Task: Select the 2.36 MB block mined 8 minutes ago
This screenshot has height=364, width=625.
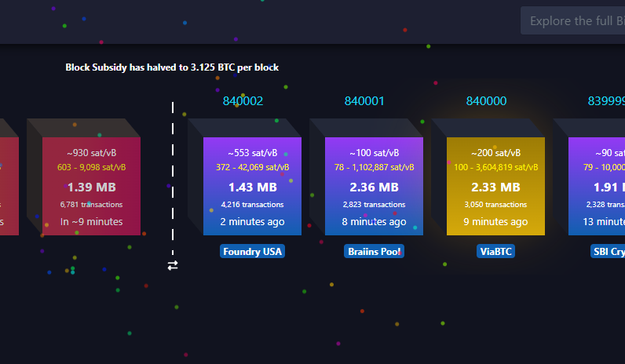Action: 374,186
